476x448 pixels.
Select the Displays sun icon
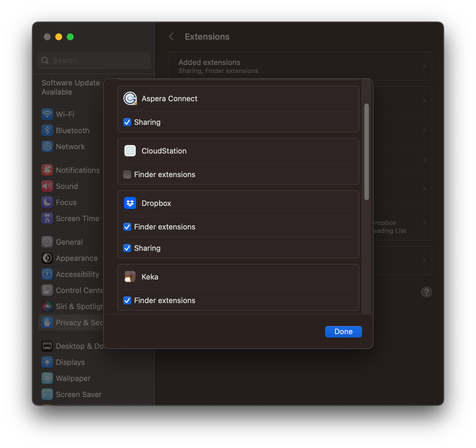point(47,362)
